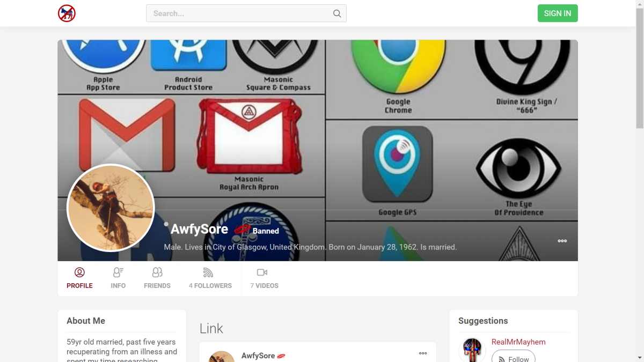Open RealMrMayhem suggested profile link

click(x=518, y=342)
